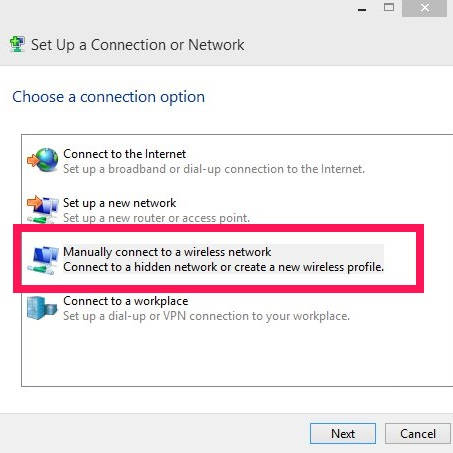The image size is (453, 453).
Task: Click the Set Up a Connection or Network title
Action: coord(138,45)
